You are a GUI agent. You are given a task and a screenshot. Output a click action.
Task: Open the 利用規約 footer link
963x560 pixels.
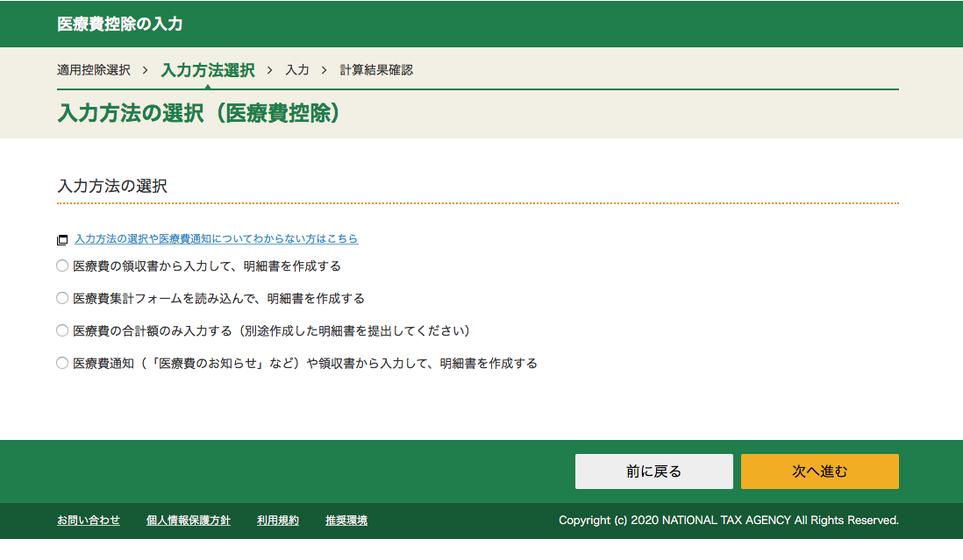278,521
